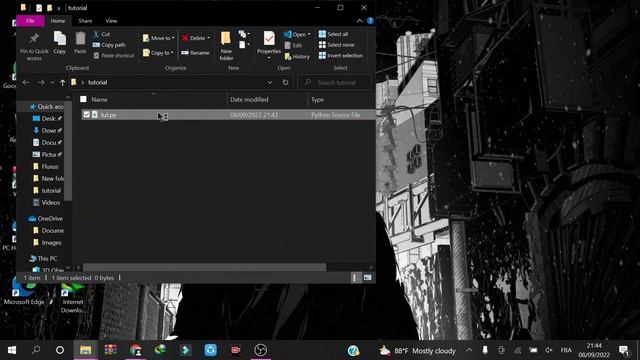
Task: Go up one folder level
Action: [x=62, y=82]
